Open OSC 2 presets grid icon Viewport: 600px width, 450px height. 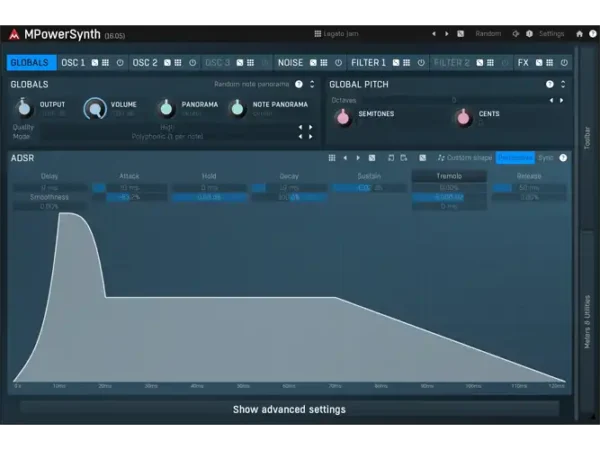[178, 63]
